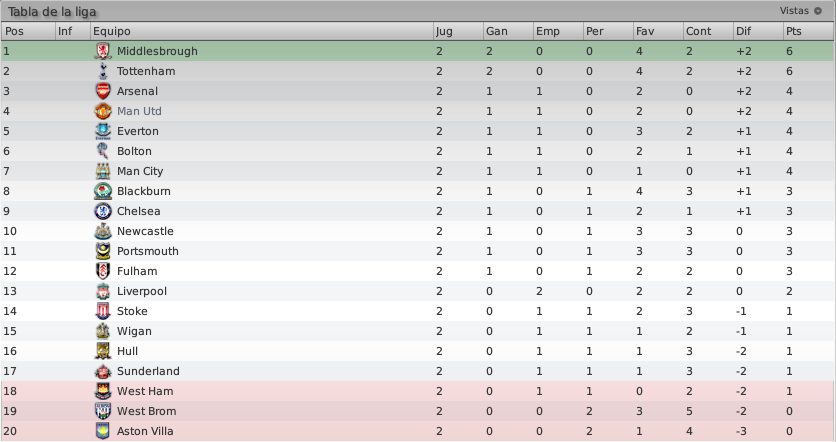Click the West Ham club crest
Viewport: 836px width, 442px height.
[x=103, y=391]
